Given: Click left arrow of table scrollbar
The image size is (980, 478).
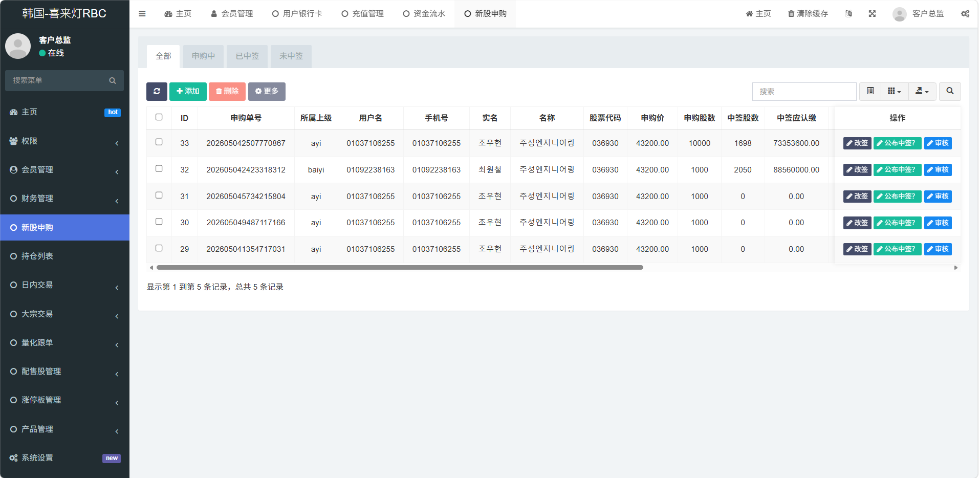Looking at the screenshot, I should pos(151,268).
